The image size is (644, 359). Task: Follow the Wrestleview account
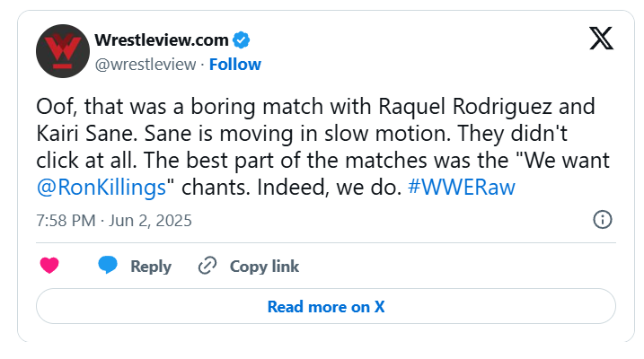234,64
